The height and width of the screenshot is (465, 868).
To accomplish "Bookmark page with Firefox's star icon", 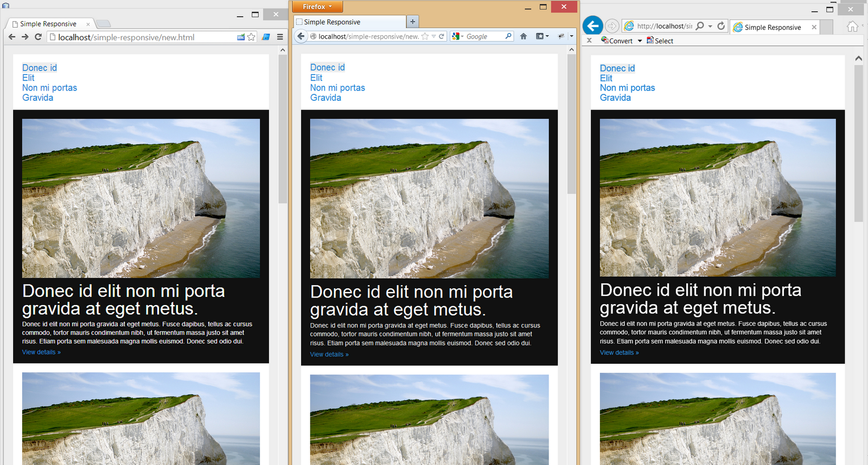I will (x=425, y=36).
